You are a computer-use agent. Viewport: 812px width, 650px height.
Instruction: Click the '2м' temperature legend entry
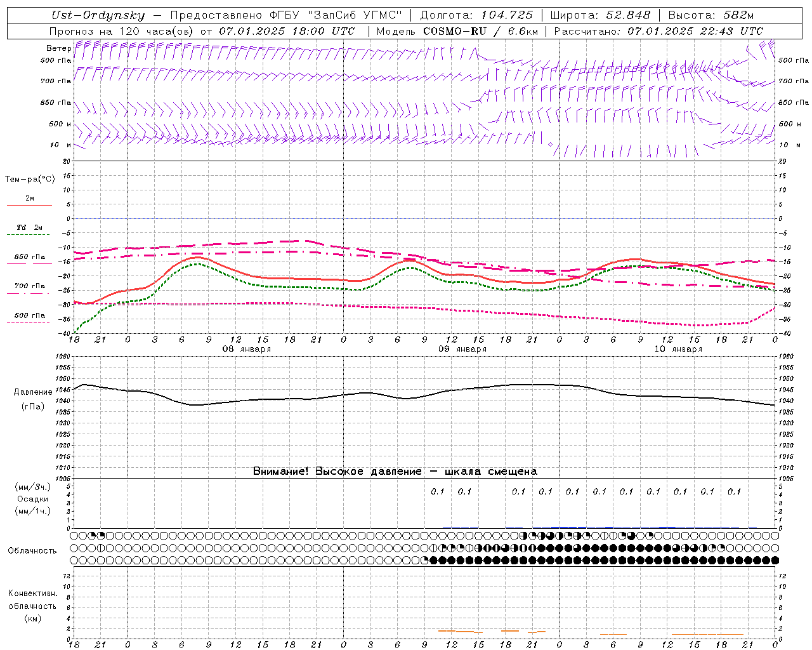[x=30, y=199]
